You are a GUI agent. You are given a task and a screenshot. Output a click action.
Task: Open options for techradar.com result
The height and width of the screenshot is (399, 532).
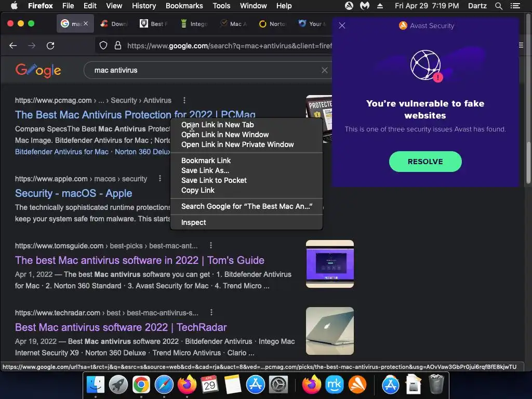pos(211,312)
